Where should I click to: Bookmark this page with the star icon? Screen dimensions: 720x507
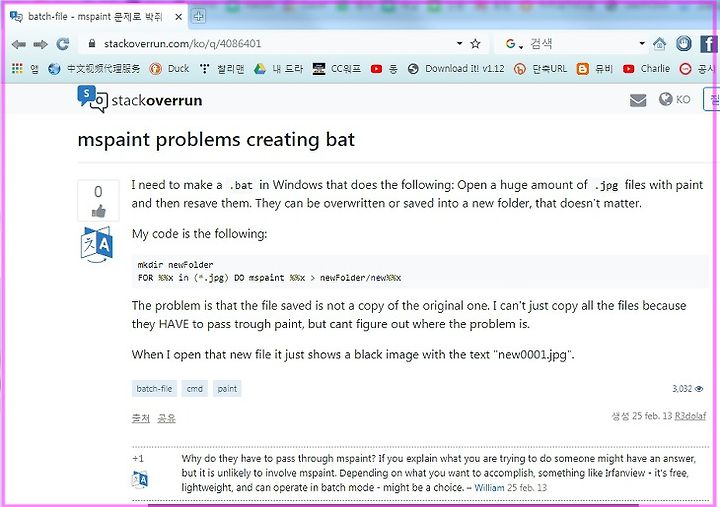[475, 44]
